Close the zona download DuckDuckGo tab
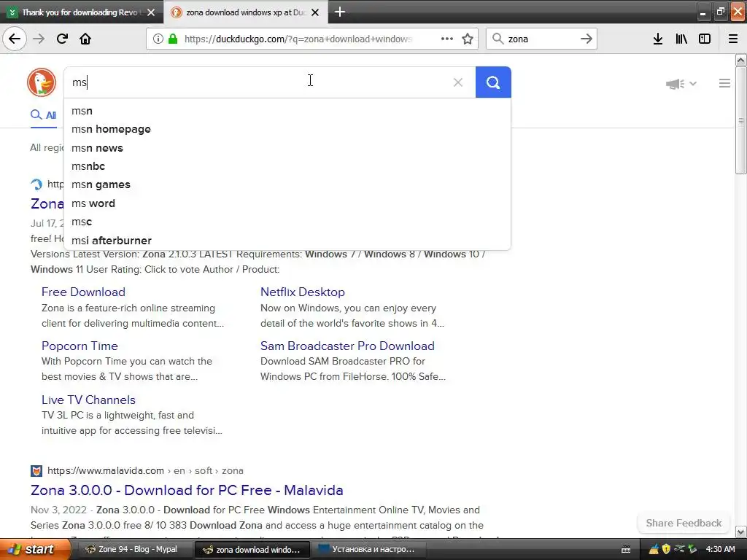 pos(315,12)
